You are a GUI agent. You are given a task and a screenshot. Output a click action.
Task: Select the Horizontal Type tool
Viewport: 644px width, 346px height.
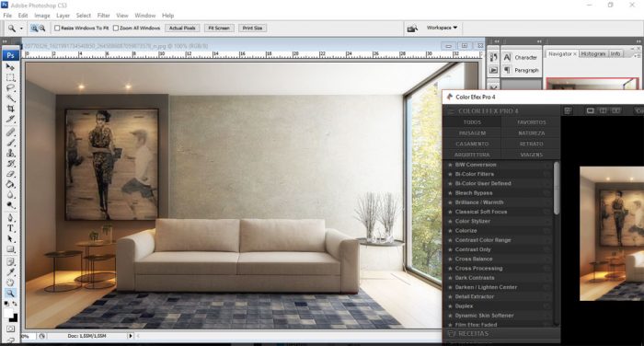click(11, 228)
